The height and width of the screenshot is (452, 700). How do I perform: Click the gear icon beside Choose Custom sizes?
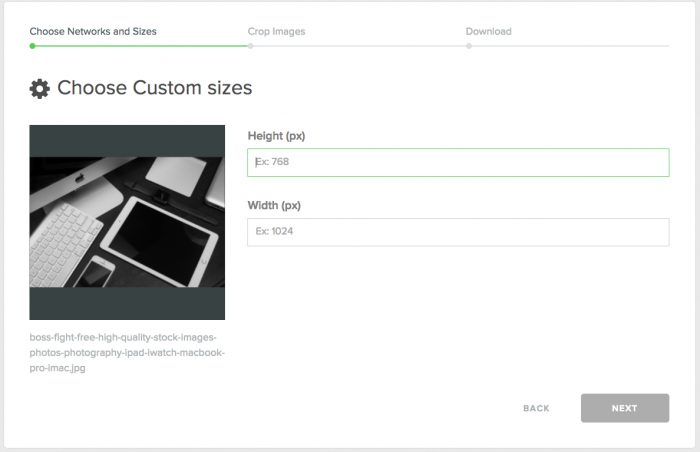(x=40, y=89)
